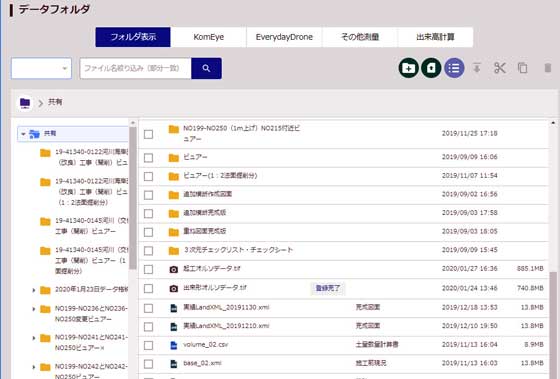Image resolution: width=560 pixels, height=379 pixels.
Task: Click file icon of 実績LandXML_20191130.xml
Action: coord(174,308)
